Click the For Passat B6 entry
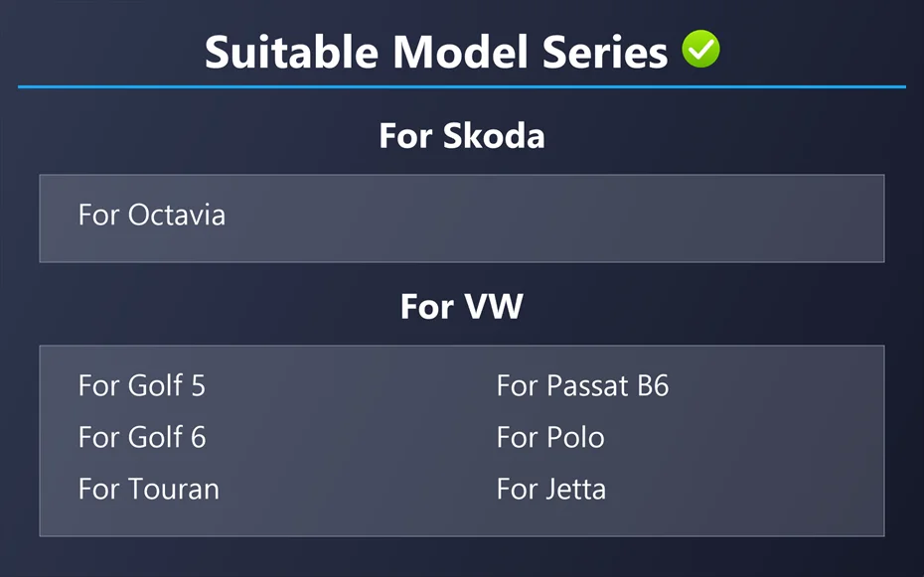924x577 pixels. 582,385
